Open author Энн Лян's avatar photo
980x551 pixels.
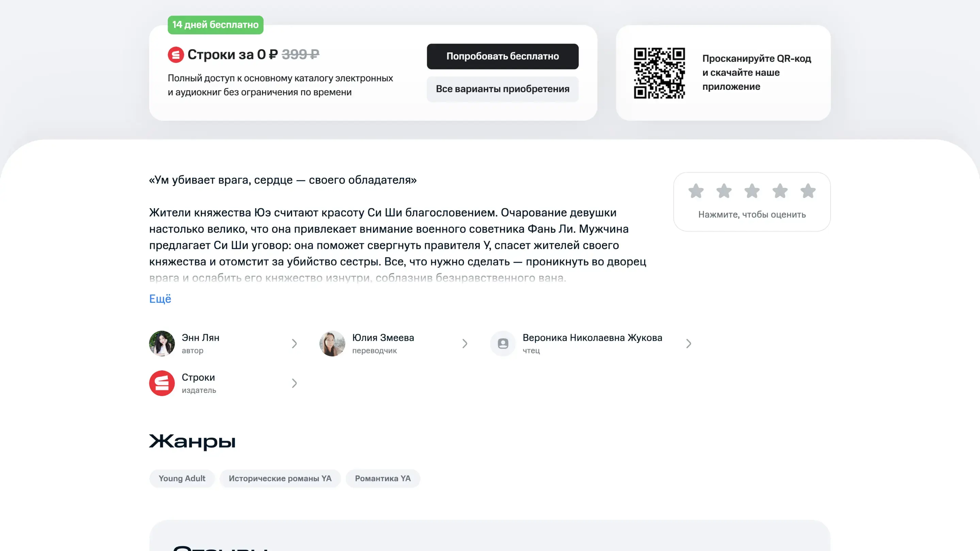pyautogui.click(x=162, y=344)
